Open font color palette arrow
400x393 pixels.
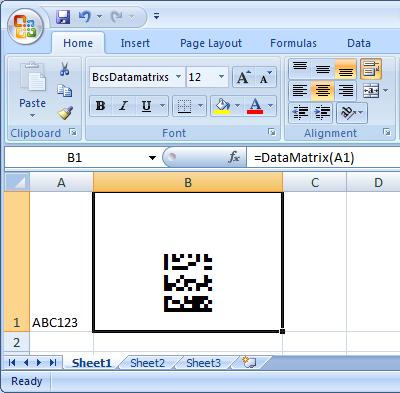[271, 106]
